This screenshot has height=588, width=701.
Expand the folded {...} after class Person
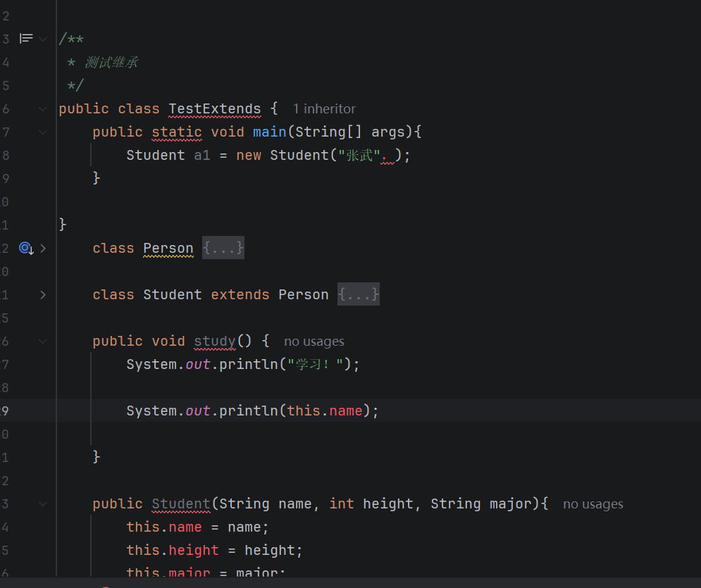tap(223, 248)
